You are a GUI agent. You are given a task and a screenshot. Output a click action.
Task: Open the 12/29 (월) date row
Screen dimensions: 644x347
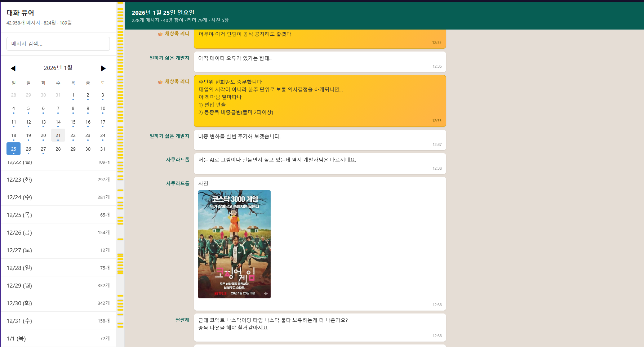(x=58, y=285)
